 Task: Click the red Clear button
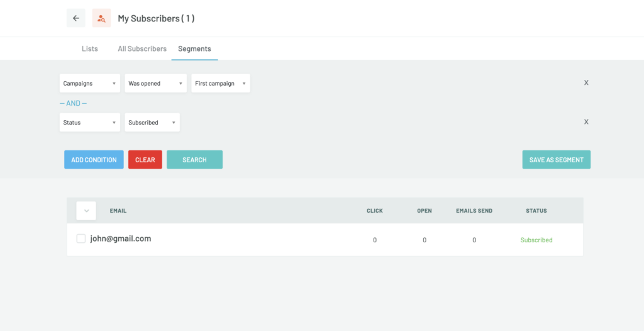(x=145, y=160)
